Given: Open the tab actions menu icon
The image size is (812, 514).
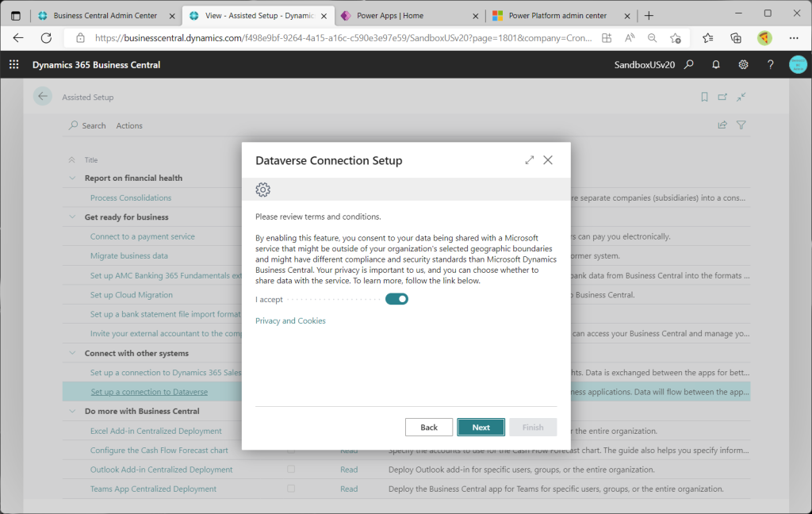Looking at the screenshot, I should [16, 16].
